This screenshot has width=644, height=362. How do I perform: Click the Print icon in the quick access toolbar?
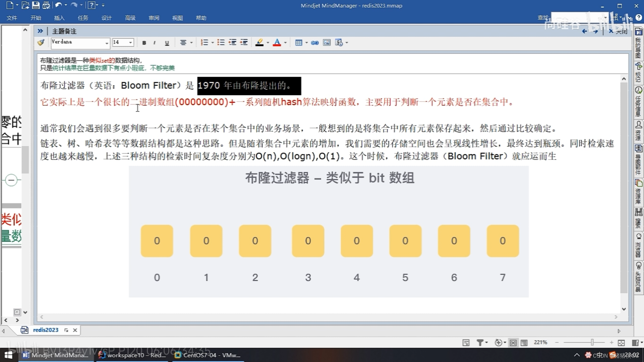(x=46, y=5)
